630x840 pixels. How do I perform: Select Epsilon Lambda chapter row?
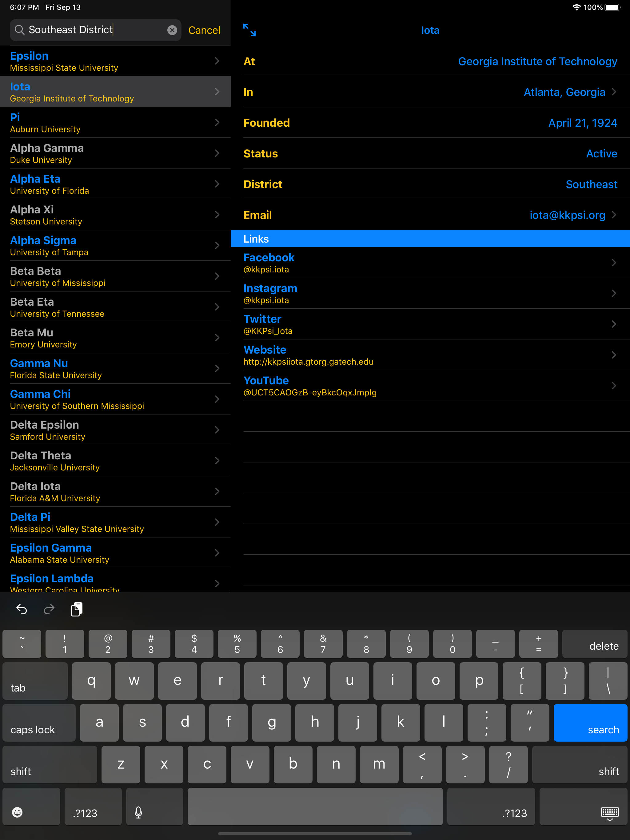coord(115,580)
